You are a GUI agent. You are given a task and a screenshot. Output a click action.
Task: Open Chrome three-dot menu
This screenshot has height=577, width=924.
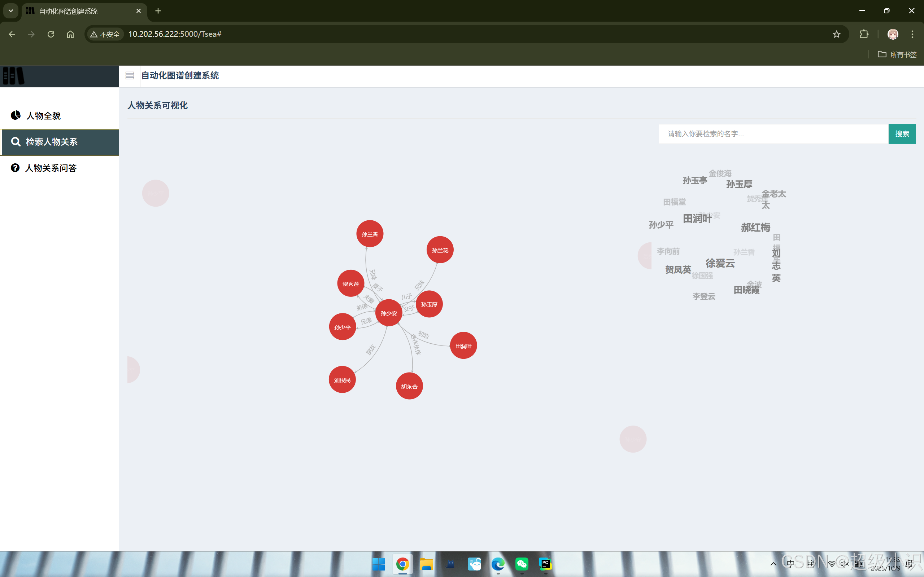[912, 34]
